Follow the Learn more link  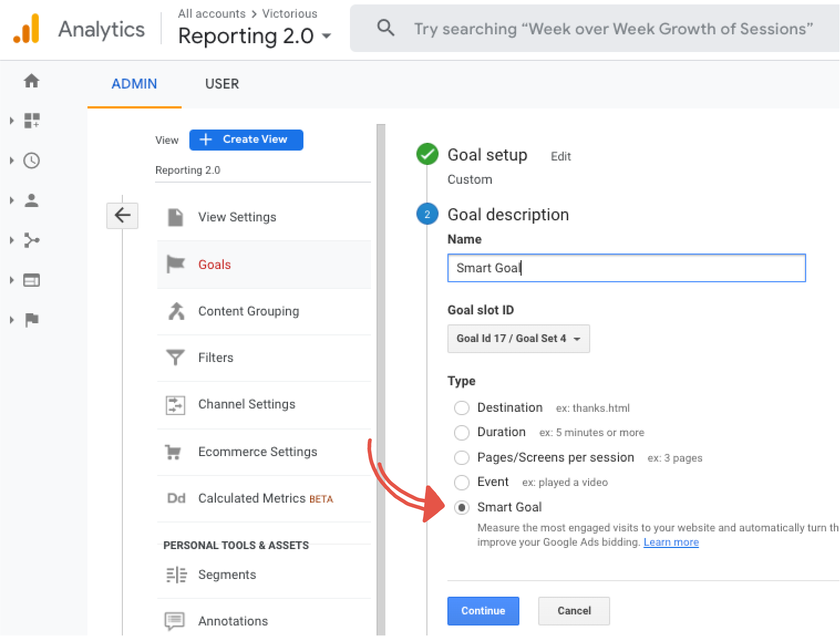click(x=671, y=542)
